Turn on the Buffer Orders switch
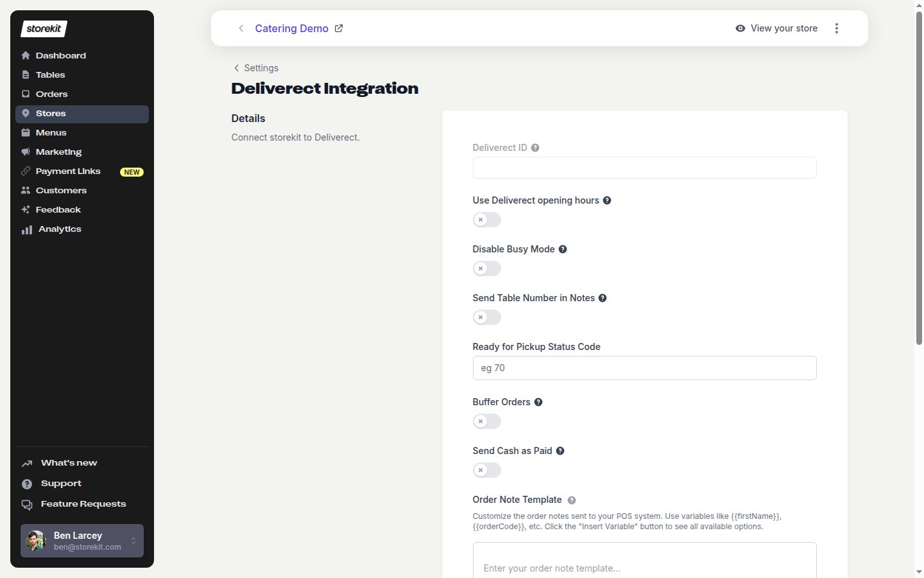The height and width of the screenshot is (578, 924). point(487,421)
